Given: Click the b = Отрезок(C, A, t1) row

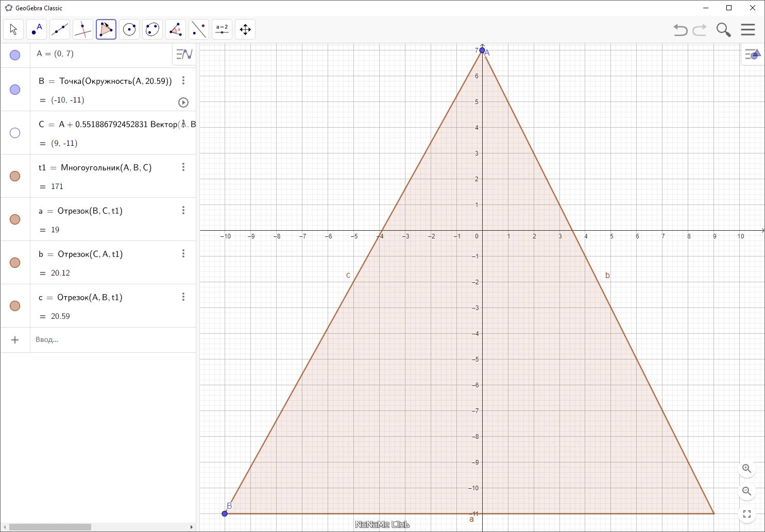Looking at the screenshot, I should pos(98,263).
